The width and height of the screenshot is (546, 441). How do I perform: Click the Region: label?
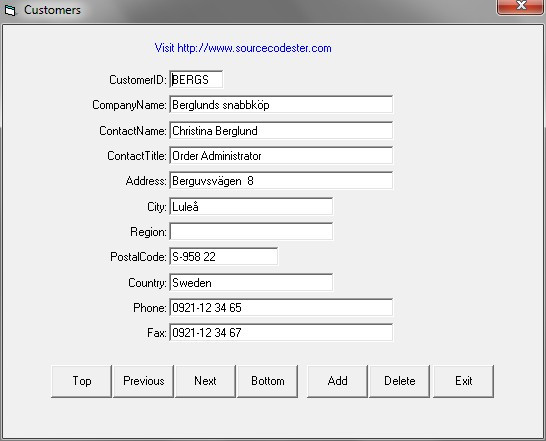148,232
